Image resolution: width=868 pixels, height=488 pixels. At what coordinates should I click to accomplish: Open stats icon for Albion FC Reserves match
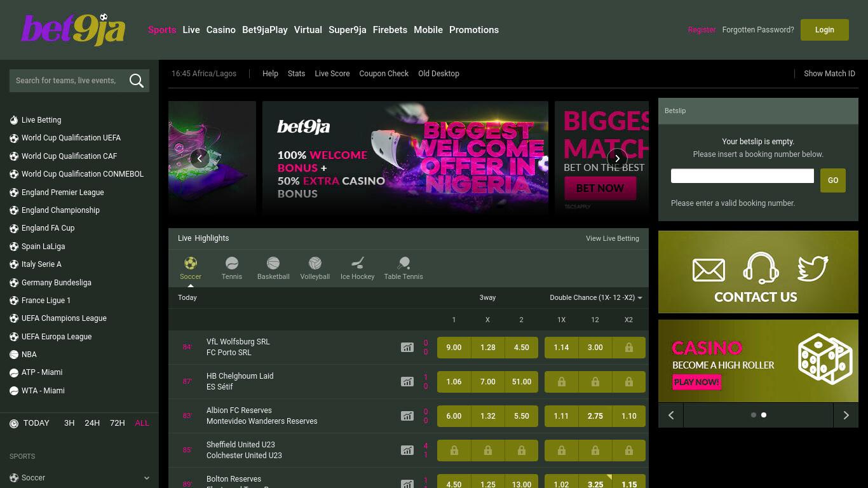[407, 416]
